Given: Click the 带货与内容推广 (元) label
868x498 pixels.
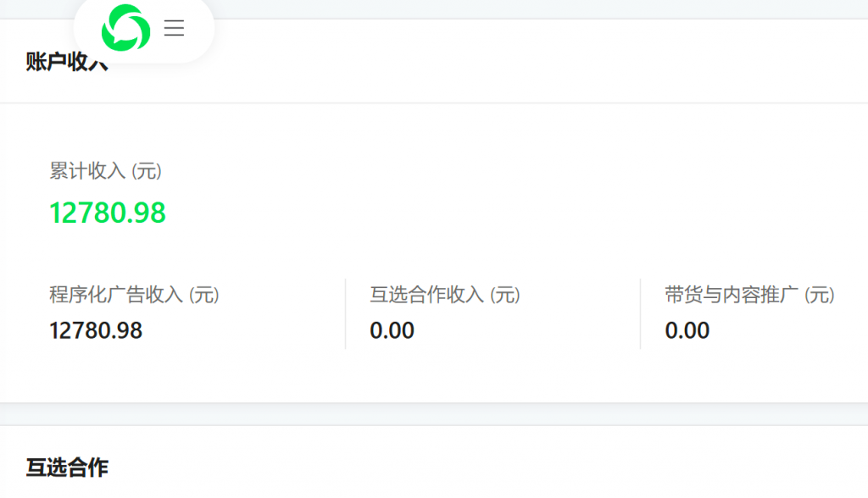Looking at the screenshot, I should pos(751,296).
